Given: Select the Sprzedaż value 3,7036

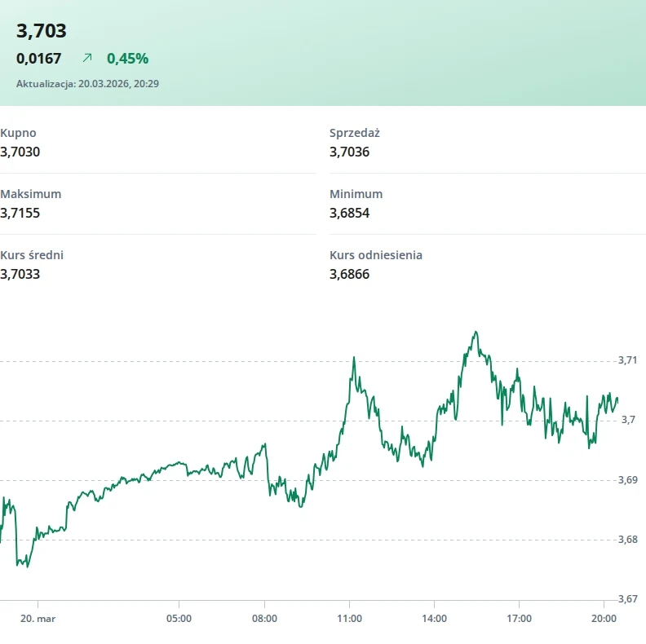Looking at the screenshot, I should click(x=350, y=152).
